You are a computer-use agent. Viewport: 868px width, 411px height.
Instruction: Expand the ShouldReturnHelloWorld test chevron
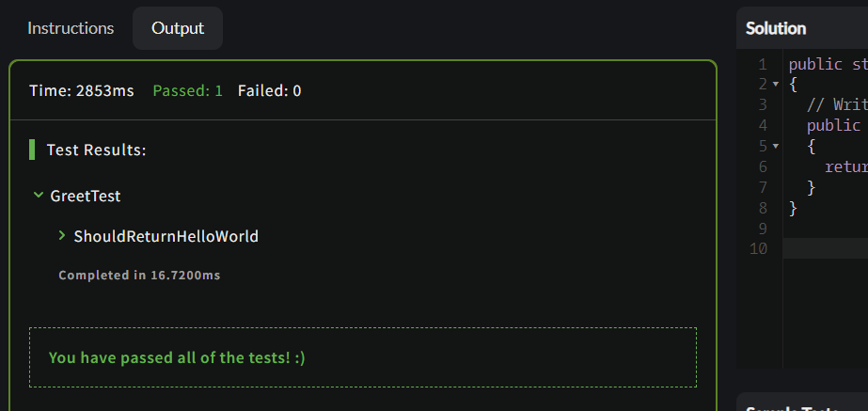(62, 236)
